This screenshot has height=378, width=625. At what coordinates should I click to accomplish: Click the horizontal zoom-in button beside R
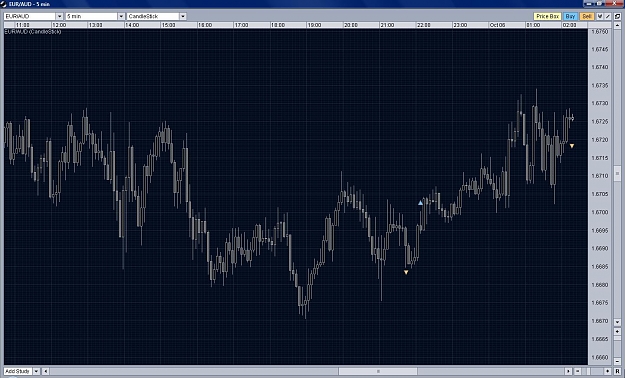[607, 371]
